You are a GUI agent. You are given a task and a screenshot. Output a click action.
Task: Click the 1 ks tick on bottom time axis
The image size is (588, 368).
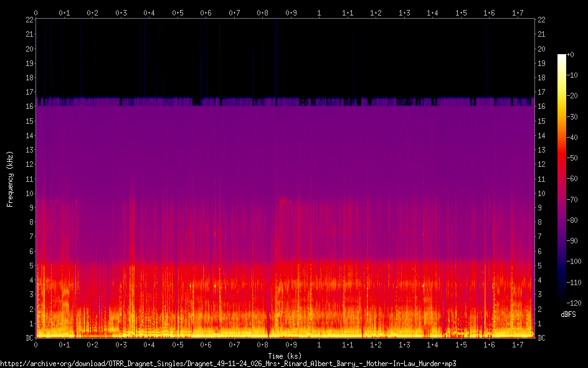coord(319,345)
